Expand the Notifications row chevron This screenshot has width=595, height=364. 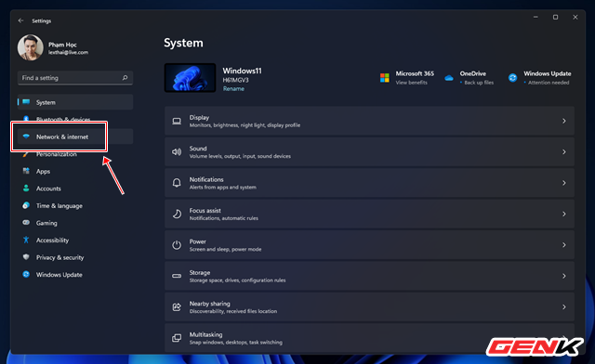point(564,183)
